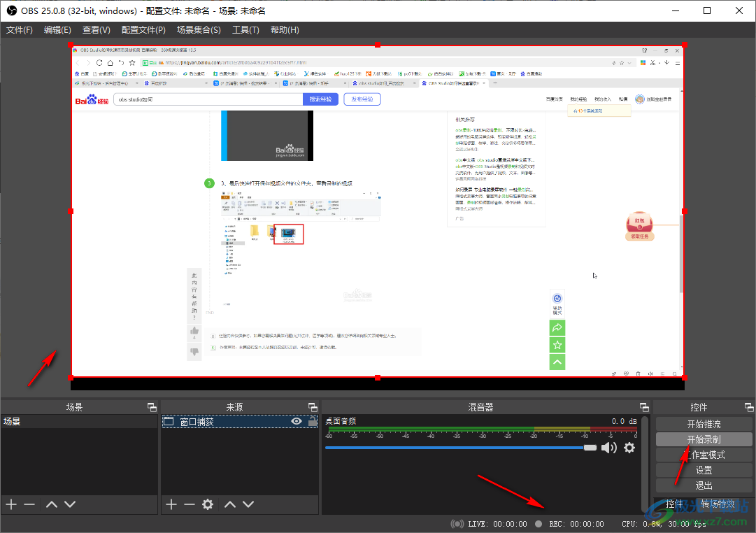This screenshot has width=756, height=533.
Task: Toggle visibility eye of 窗口捕获 source
Action: point(297,421)
